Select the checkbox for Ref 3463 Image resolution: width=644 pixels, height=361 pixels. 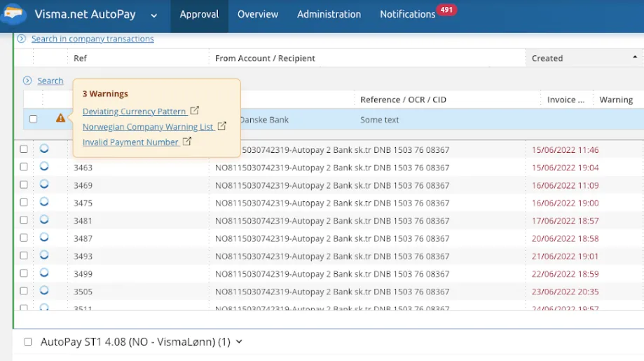pyautogui.click(x=24, y=167)
